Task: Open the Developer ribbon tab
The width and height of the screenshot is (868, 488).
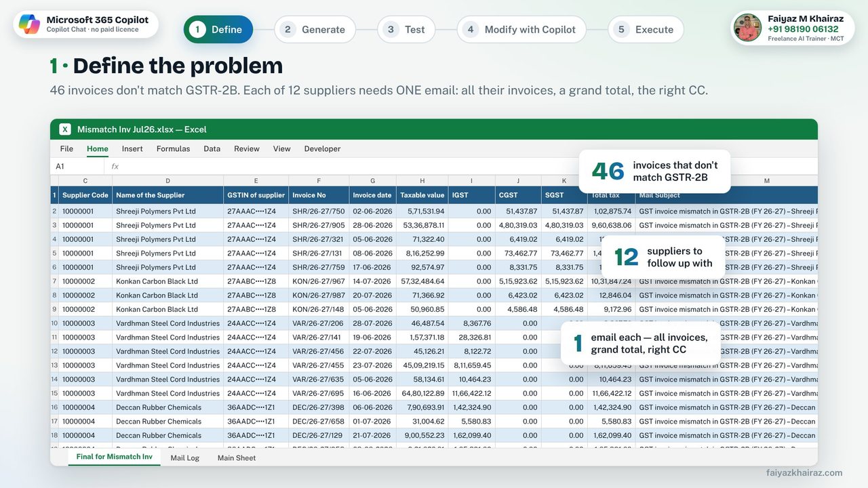Action: (322, 148)
